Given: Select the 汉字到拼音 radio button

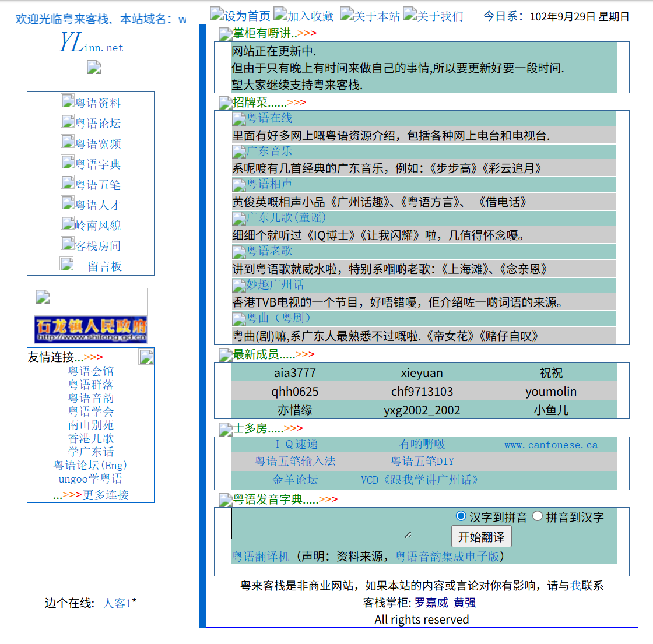Looking at the screenshot, I should (x=461, y=516).
